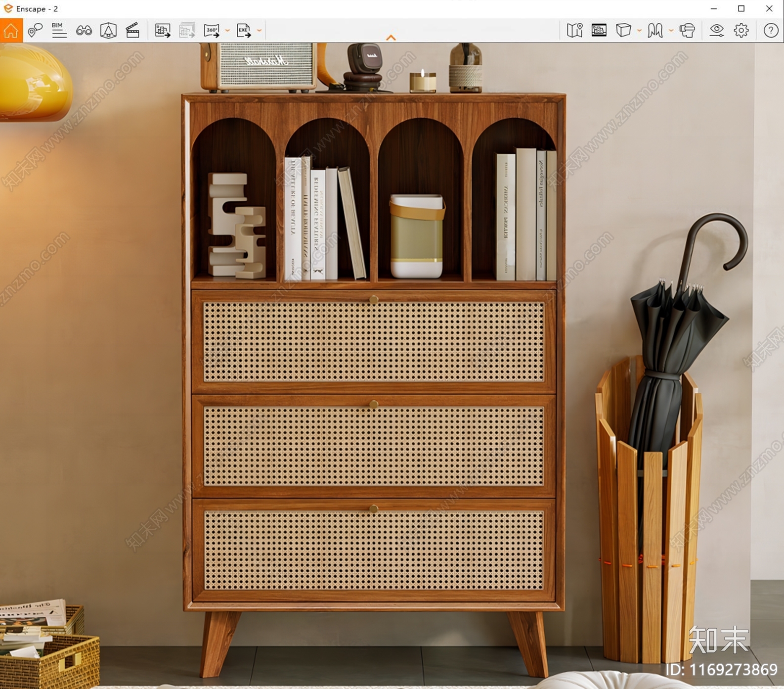Screen dimensions: 784x689
Task: Click the Enscape logo in the title bar
Action: [8, 8]
